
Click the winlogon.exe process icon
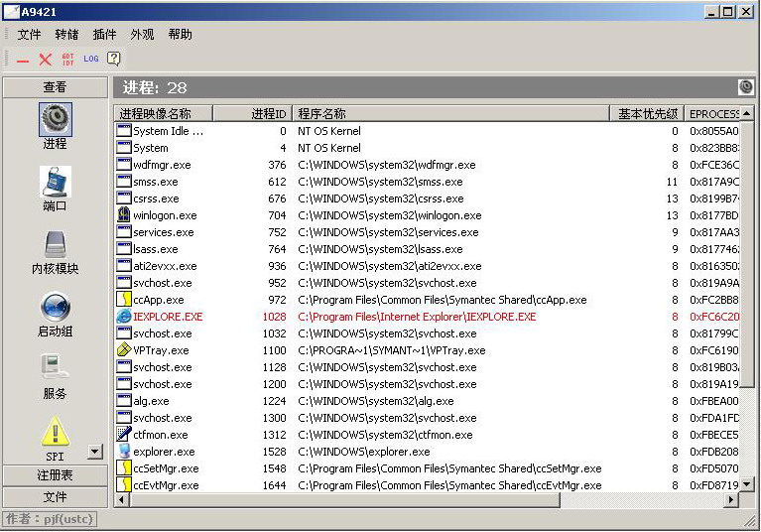[x=124, y=215]
